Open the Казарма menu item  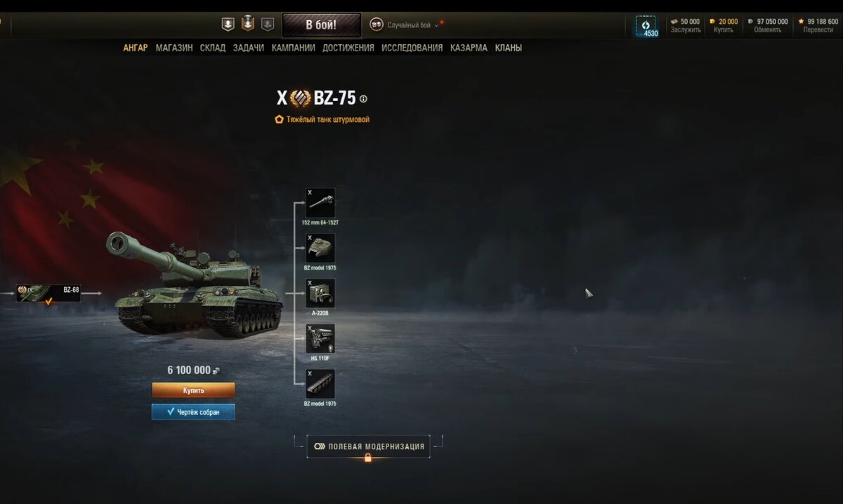[x=469, y=48]
